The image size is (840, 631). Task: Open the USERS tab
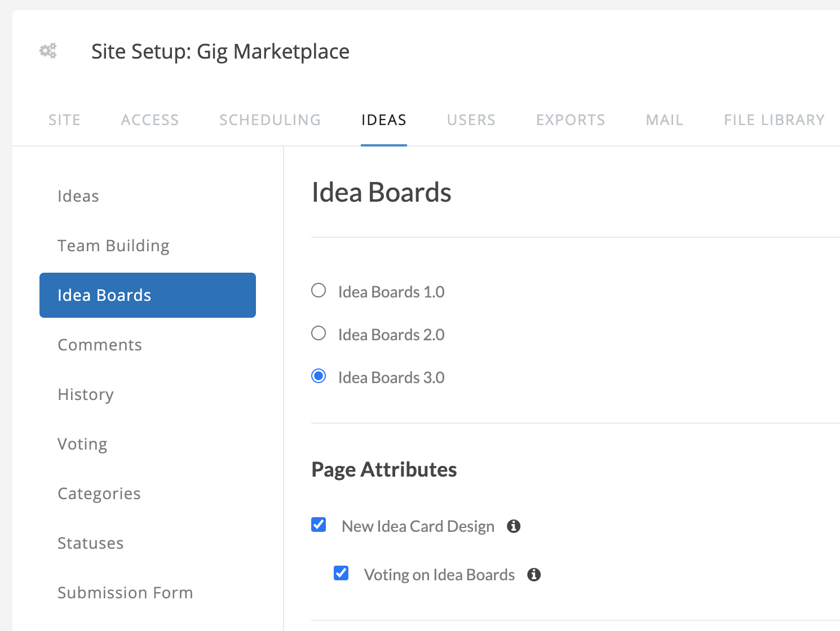pos(471,120)
